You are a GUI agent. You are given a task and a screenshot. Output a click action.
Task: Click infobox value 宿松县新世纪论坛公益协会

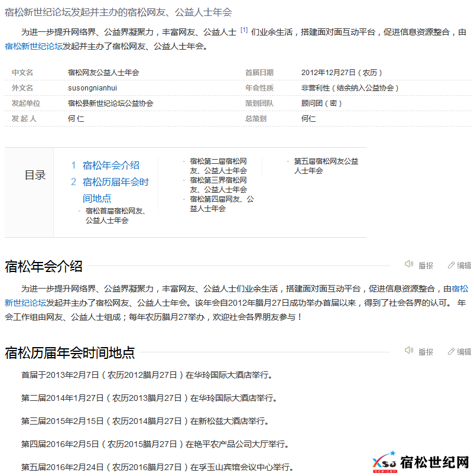111,103
